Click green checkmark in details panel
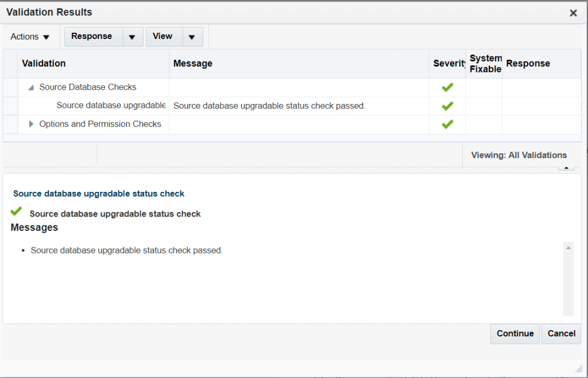588x378 pixels. click(x=17, y=212)
